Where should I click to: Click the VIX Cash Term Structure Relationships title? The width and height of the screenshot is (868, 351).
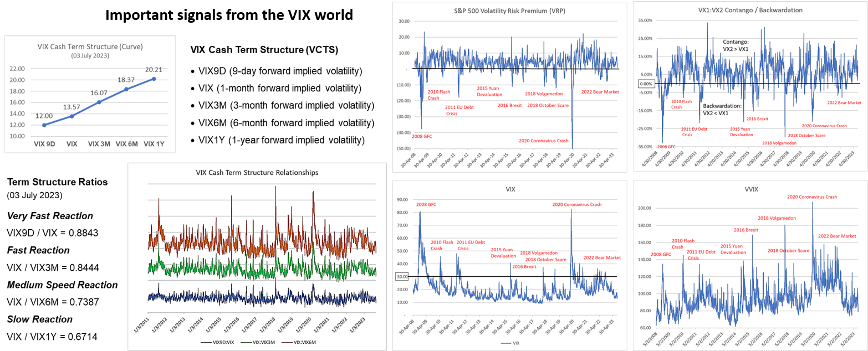click(x=257, y=172)
